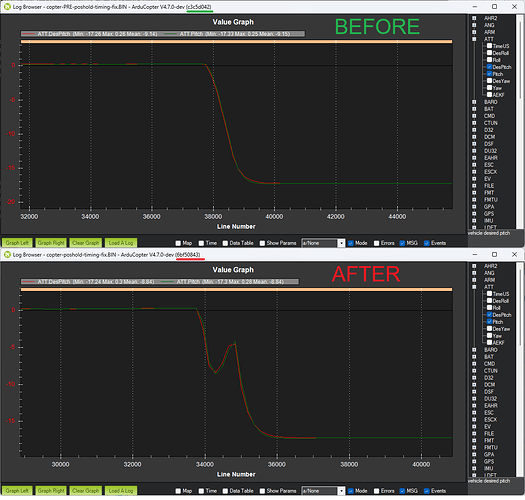
Task: Collapse the ATT node in top window tree
Action: pos(474,39)
